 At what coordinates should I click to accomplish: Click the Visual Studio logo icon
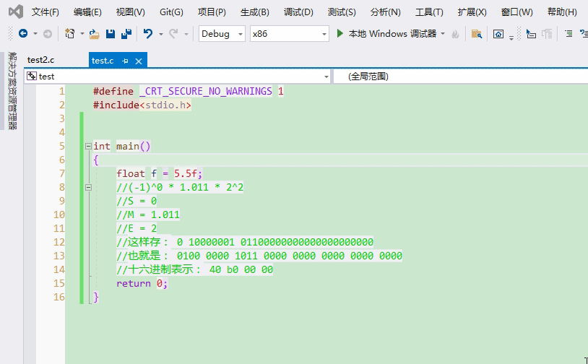point(15,12)
